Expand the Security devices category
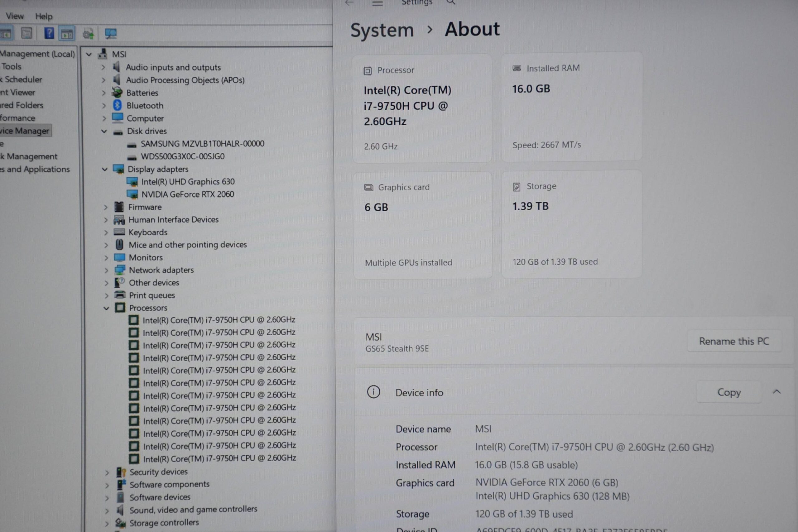The image size is (798, 532). click(x=107, y=472)
